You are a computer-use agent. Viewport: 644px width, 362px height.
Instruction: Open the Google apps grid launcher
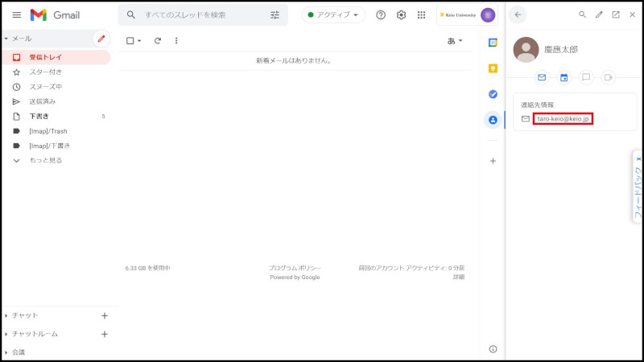421,15
